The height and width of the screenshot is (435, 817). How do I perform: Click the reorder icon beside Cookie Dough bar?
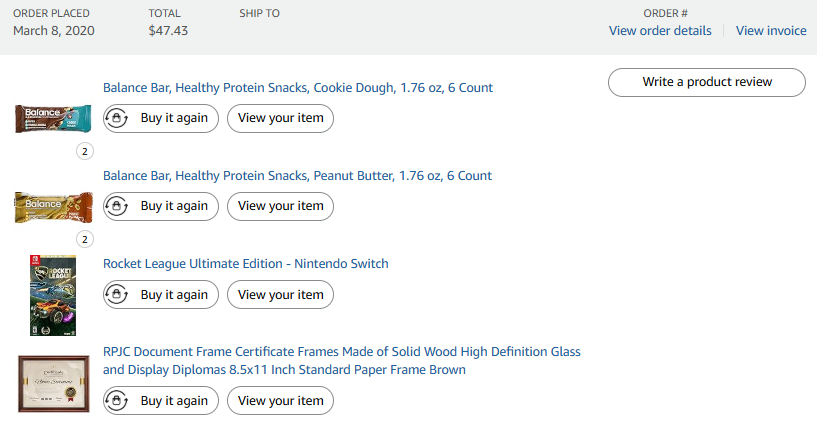tap(117, 118)
